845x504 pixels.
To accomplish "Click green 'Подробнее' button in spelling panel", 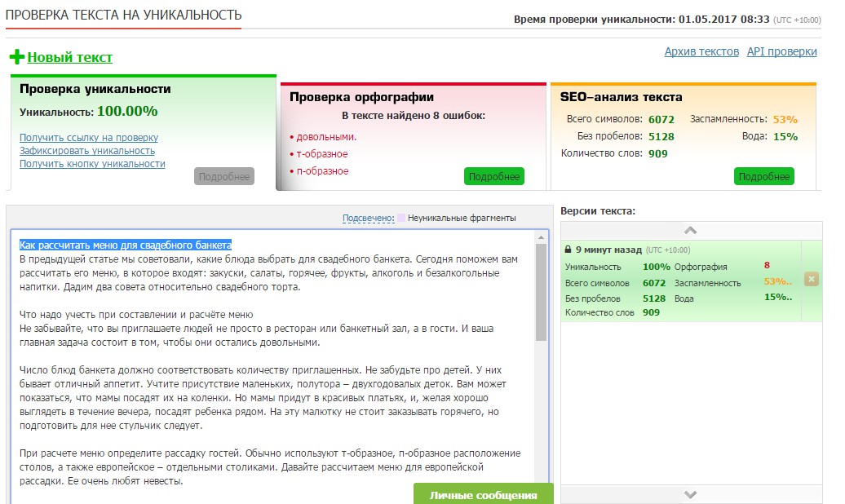I will (x=493, y=176).
